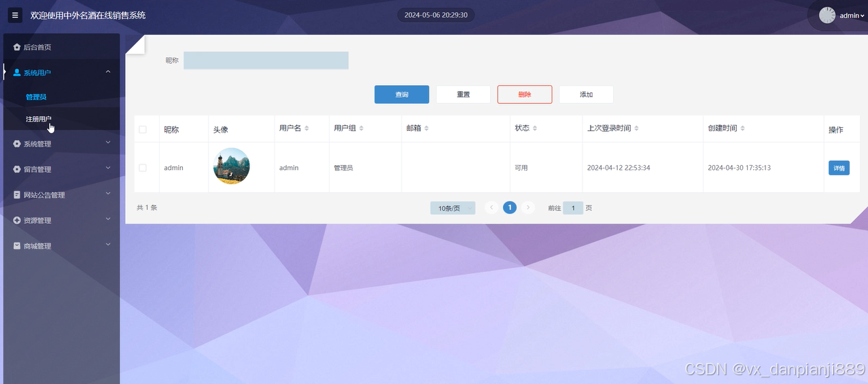Go to next page arrow
This screenshot has width=868, height=384.
click(x=528, y=208)
